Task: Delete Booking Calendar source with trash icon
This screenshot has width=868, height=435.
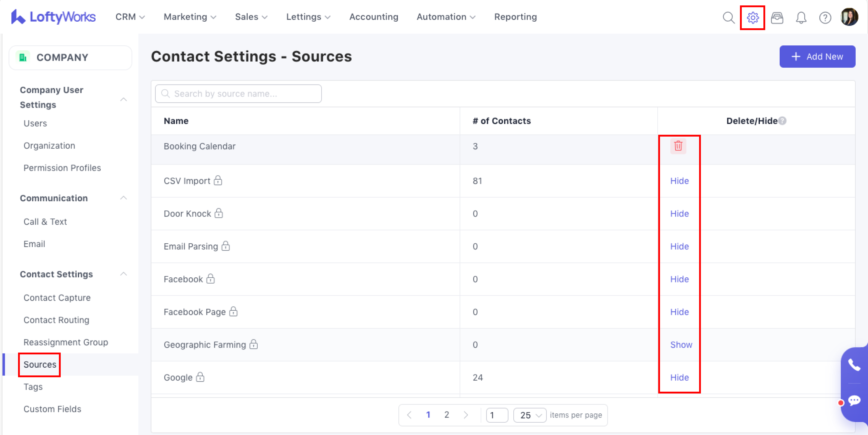Action: point(678,146)
